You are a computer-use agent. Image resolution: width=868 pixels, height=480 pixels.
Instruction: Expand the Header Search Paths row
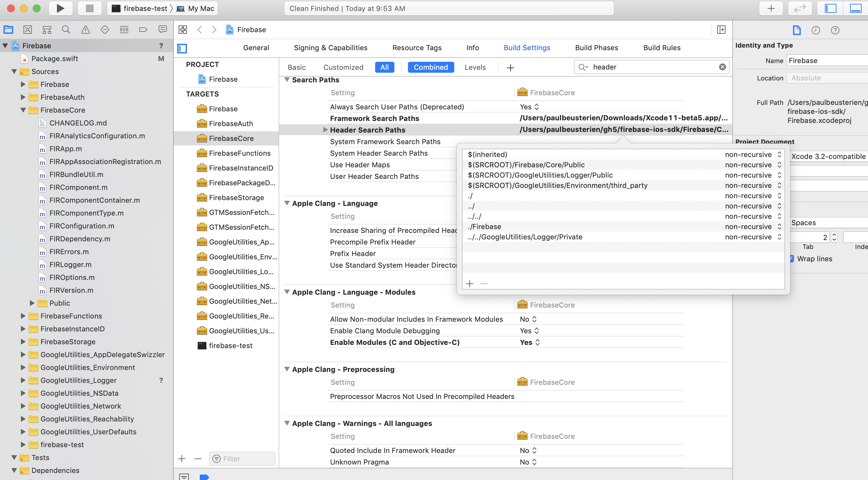(325, 130)
